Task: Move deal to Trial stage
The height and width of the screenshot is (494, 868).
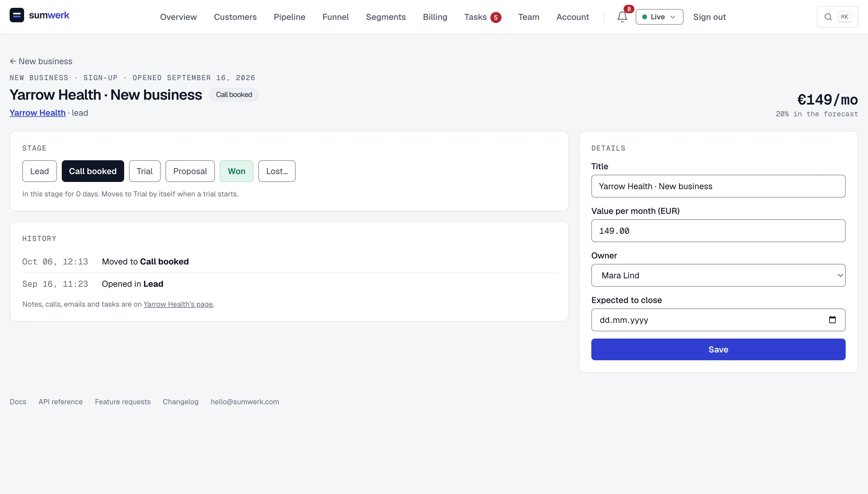Action: click(x=145, y=171)
